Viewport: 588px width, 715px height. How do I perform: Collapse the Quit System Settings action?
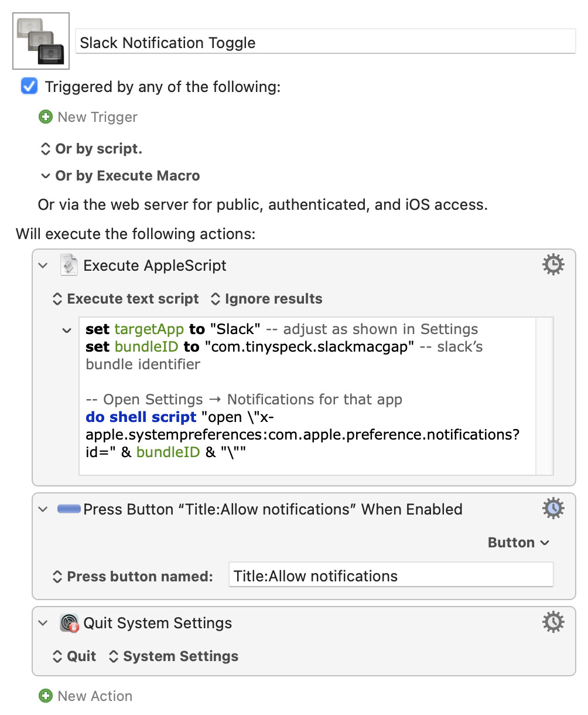(x=43, y=623)
